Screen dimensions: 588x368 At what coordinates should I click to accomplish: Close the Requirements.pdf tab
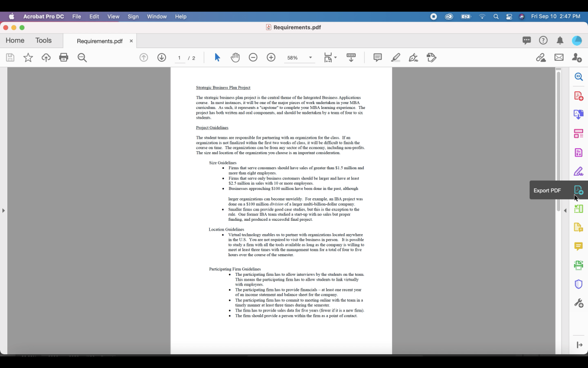tap(131, 41)
